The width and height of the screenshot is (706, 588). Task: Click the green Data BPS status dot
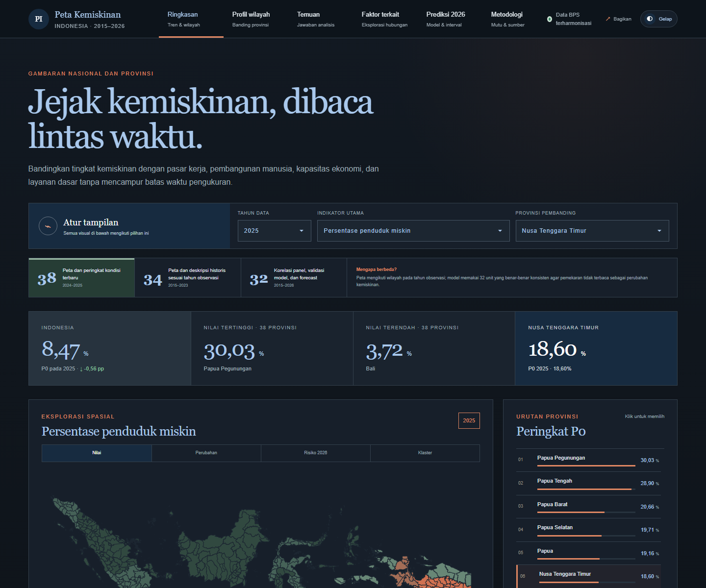click(549, 19)
